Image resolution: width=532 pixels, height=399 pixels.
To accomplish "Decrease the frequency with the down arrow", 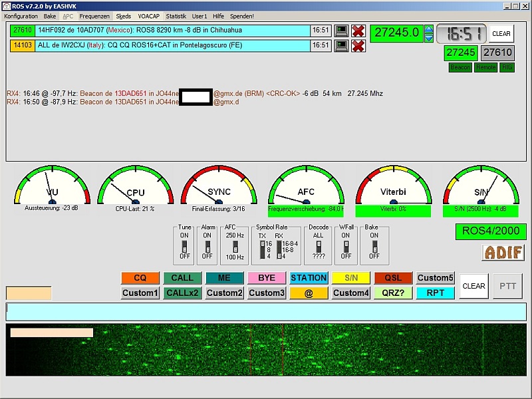I will click(x=429, y=37).
